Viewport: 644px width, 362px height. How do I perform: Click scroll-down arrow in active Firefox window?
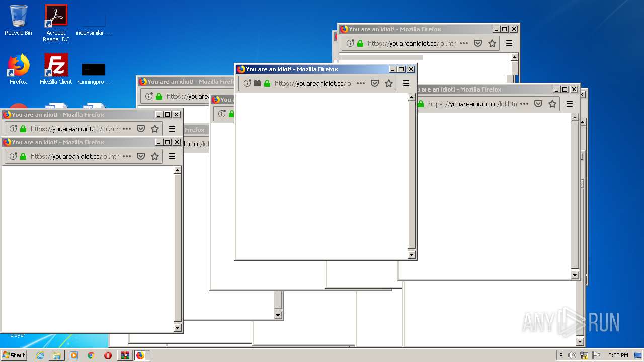[x=412, y=255]
